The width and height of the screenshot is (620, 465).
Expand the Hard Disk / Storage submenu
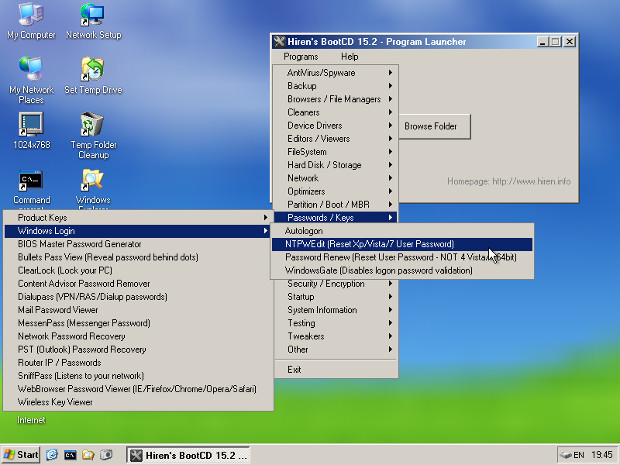pos(336,165)
